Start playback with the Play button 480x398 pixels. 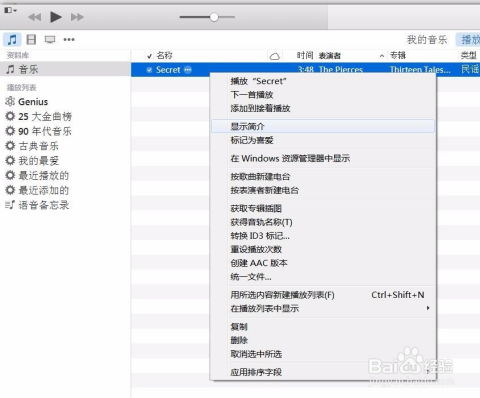[x=56, y=17]
